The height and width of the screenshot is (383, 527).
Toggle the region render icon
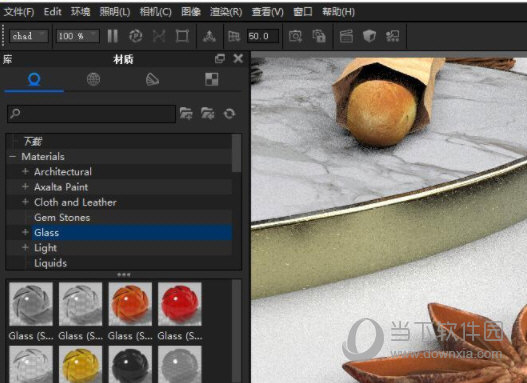(x=182, y=36)
